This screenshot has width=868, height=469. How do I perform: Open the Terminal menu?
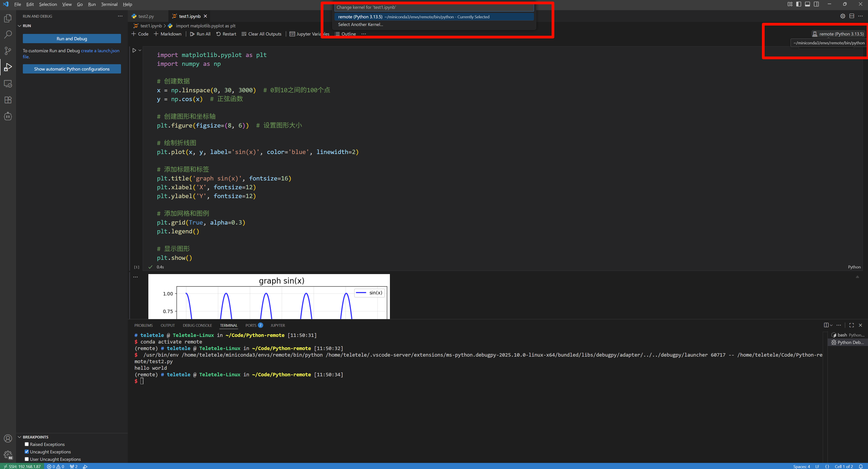(109, 4)
